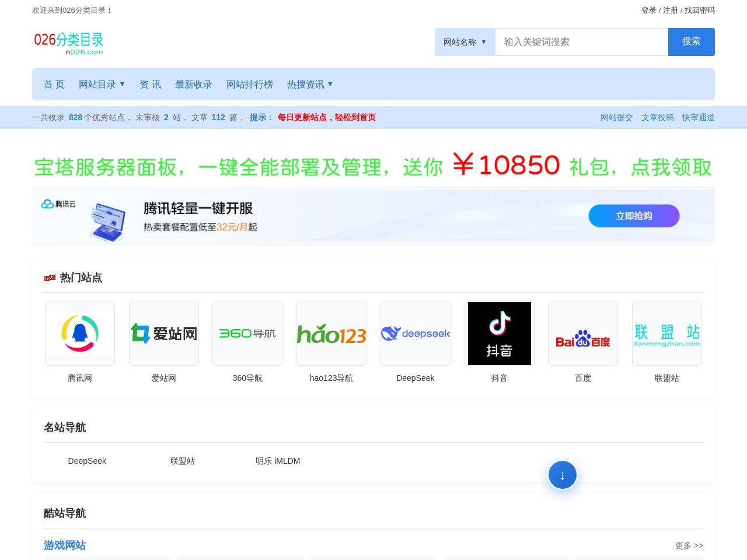Expand the 网站目录 navigation dropdown
The height and width of the screenshot is (560, 747).
point(102,85)
